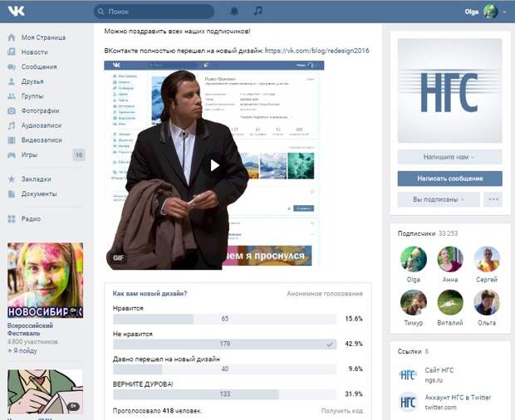The image size is (515, 420).
Task: Open the Всероссийский Фестиваль ad title
Action: coord(30,330)
